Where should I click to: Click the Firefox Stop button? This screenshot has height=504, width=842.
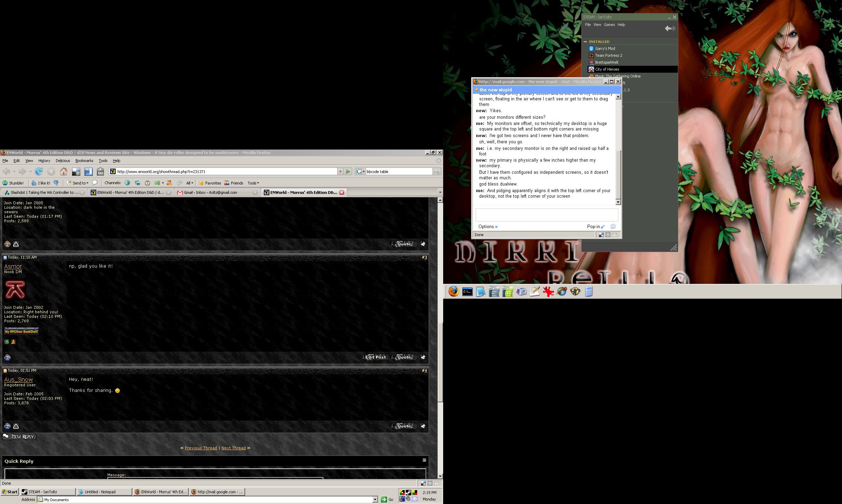point(51,171)
